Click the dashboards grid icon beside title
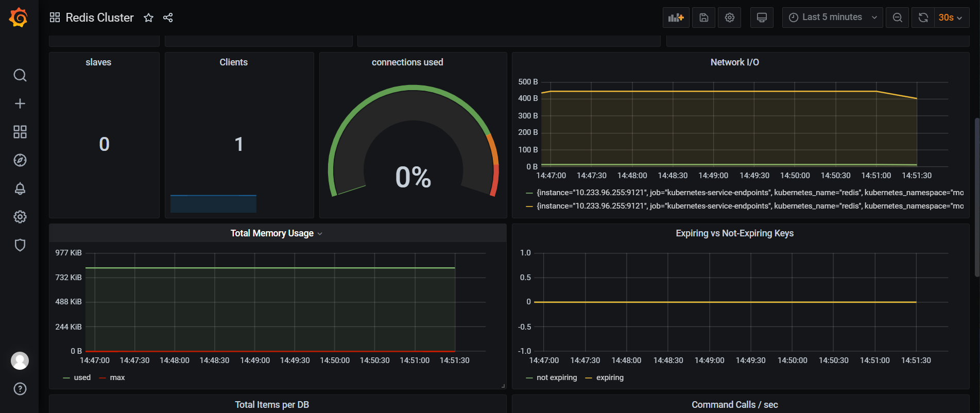 click(x=55, y=18)
